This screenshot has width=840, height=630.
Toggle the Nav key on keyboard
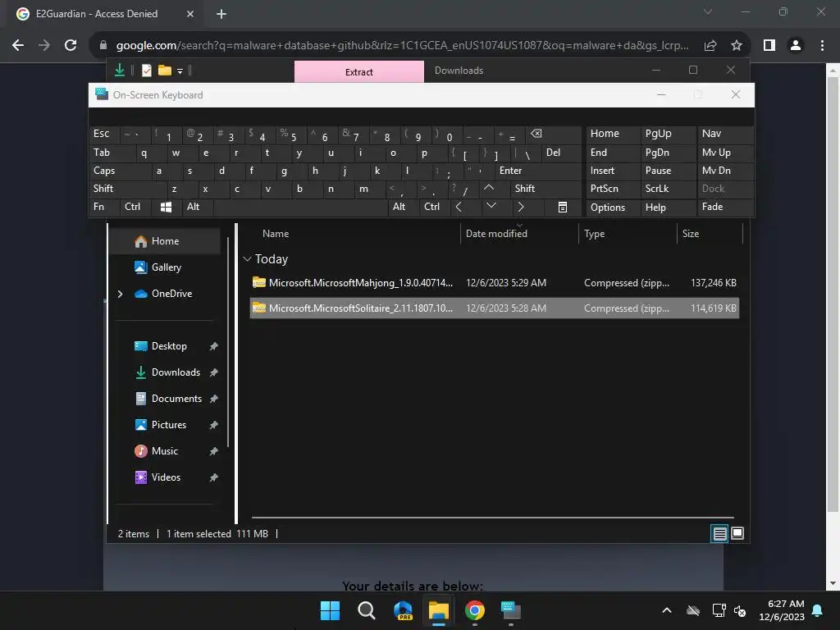click(x=725, y=134)
